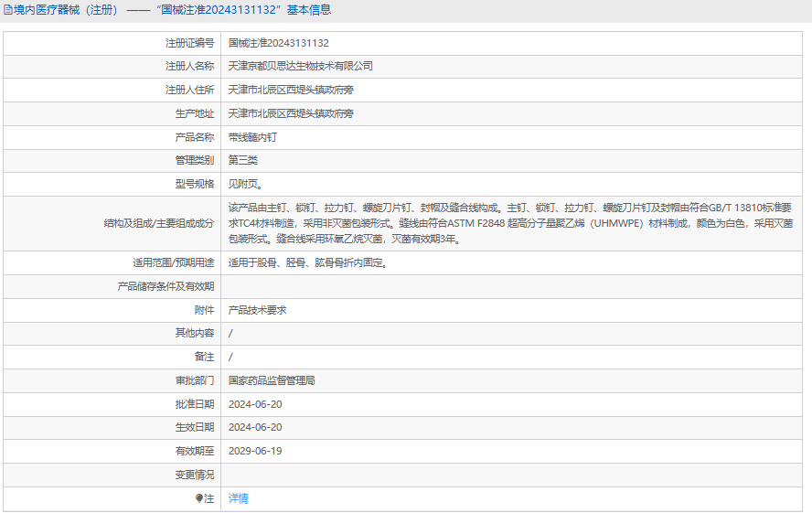Image resolution: width=812 pixels, height=513 pixels.
Task: Click the 见附页 model specification value
Action: [x=246, y=184]
